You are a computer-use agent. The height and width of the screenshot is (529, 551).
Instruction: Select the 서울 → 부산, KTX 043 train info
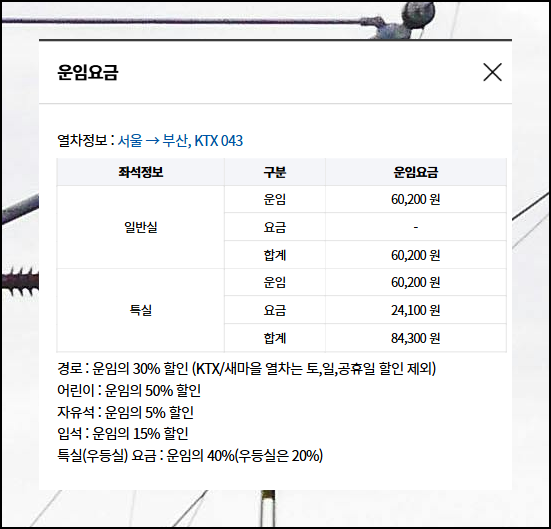[180, 141]
